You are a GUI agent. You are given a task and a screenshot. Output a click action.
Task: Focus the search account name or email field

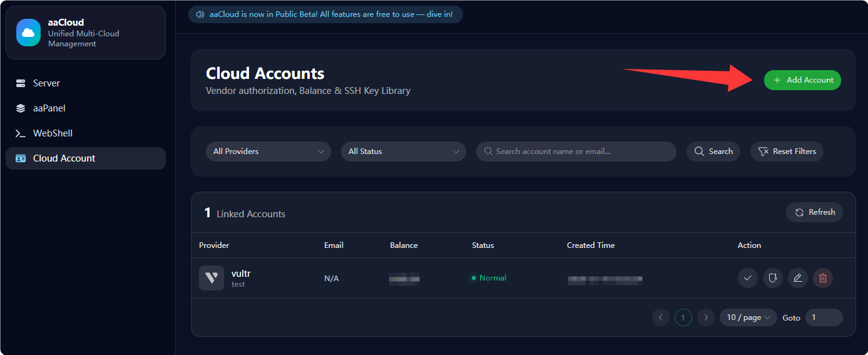tap(576, 152)
